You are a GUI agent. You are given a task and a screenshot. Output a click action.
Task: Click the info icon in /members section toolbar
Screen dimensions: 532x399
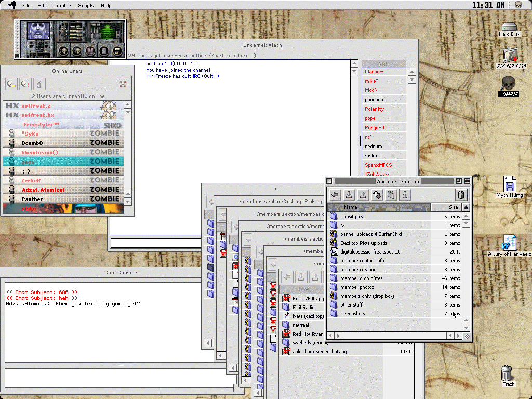tap(405, 195)
